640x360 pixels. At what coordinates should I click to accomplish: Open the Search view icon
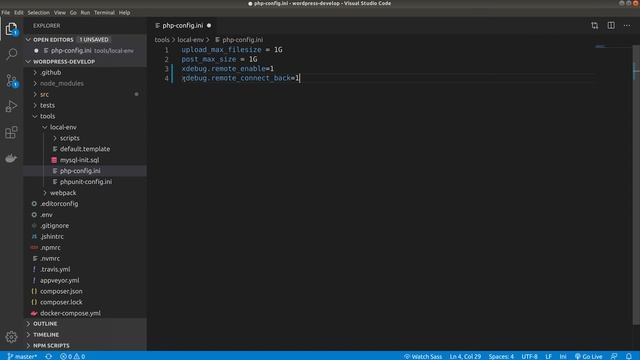pyautogui.click(x=11, y=54)
